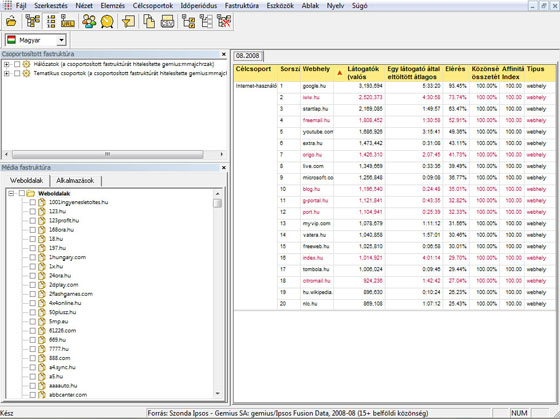Collapse the Weboldalak tree folder
The width and height of the screenshot is (560, 419).
tap(11, 193)
